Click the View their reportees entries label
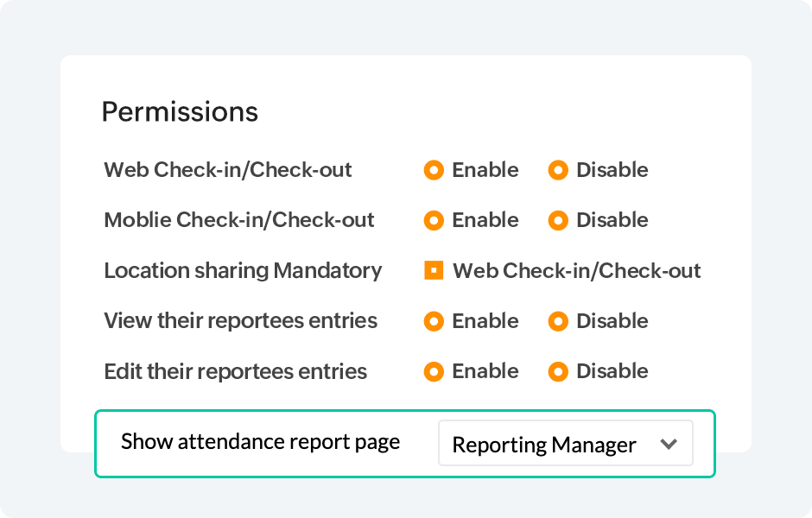812x518 pixels. [240, 321]
